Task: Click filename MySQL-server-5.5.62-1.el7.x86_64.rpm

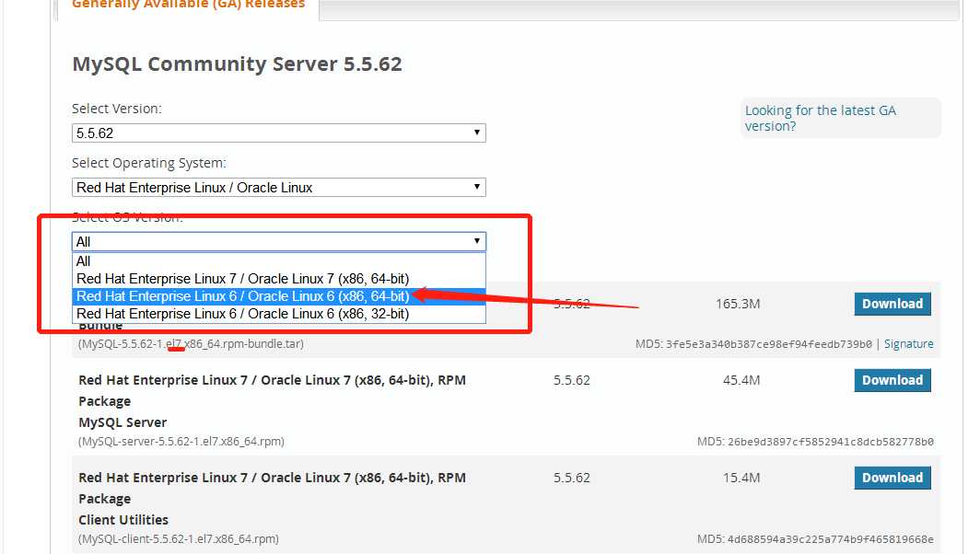Action: pos(181,442)
